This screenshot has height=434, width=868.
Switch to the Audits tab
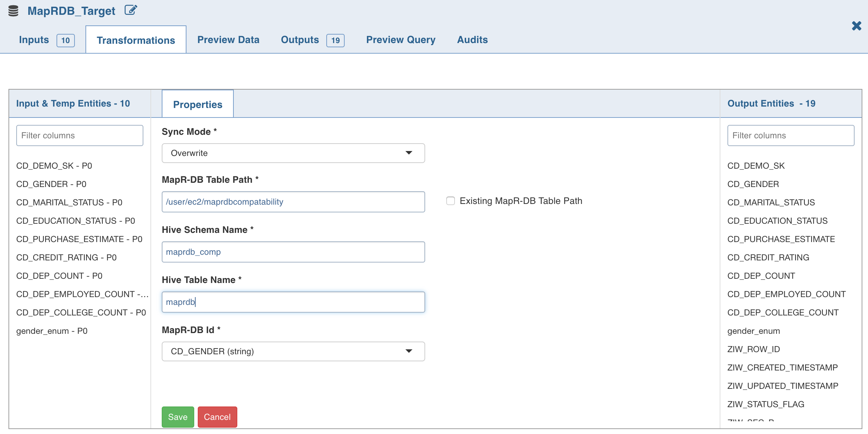472,40
